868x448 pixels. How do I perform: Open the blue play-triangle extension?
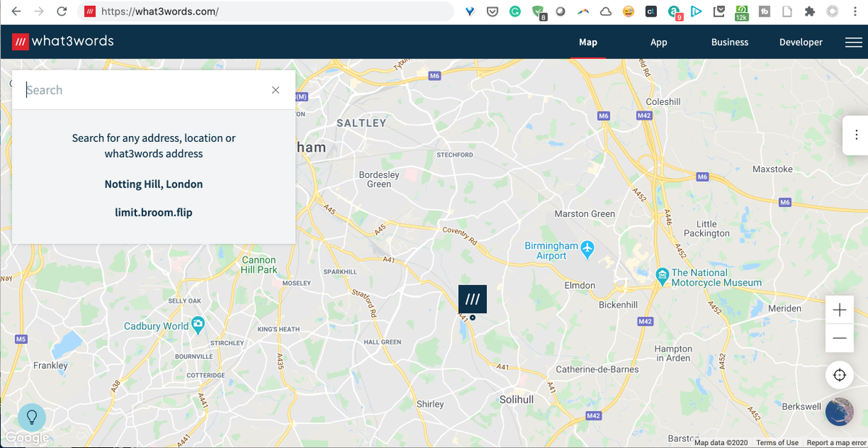coord(696,12)
